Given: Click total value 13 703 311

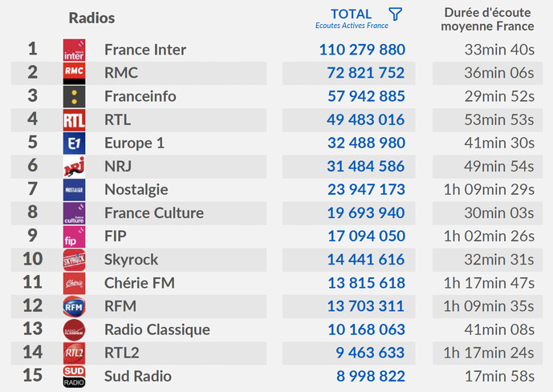Looking at the screenshot, I should [366, 306].
